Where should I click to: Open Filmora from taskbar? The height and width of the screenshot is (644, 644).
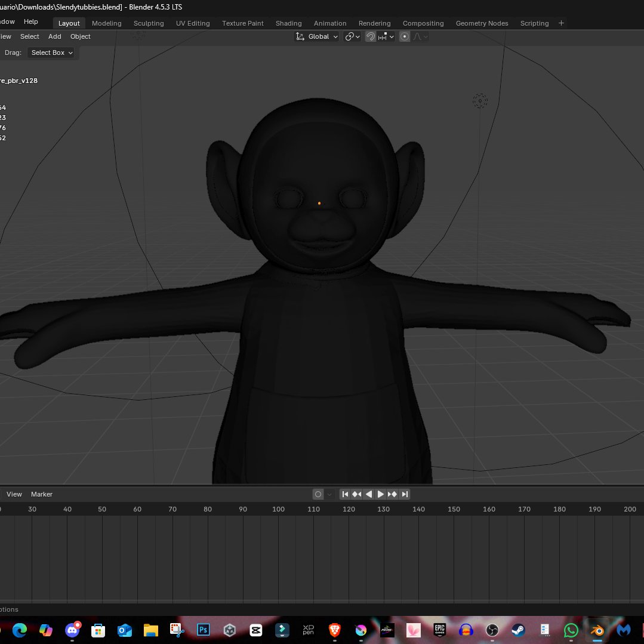coord(282,630)
